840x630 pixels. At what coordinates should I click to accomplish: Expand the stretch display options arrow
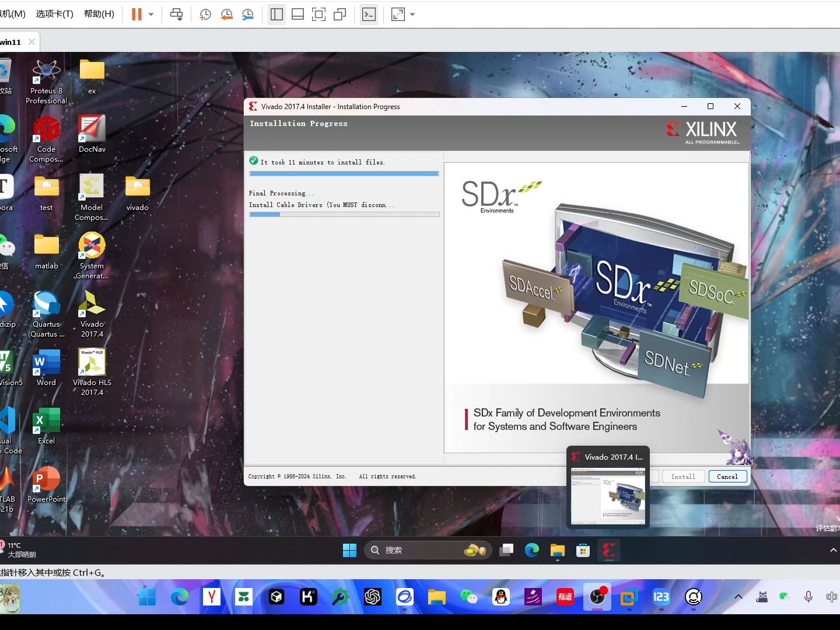tap(412, 14)
